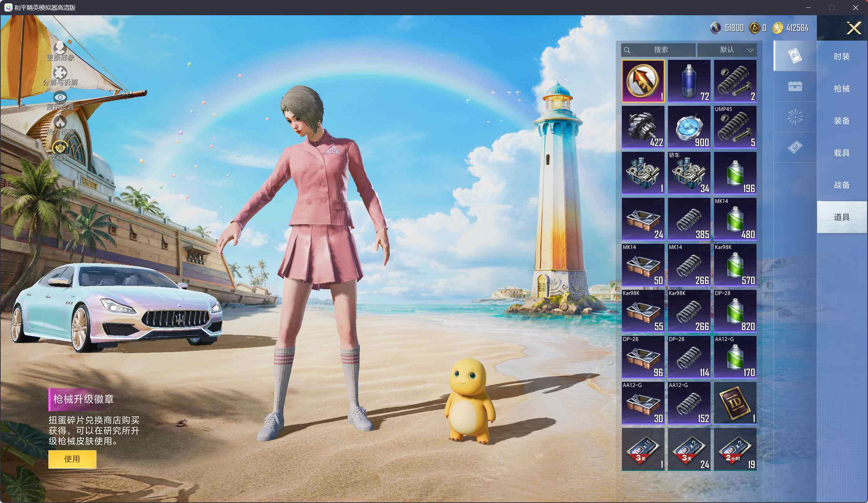Viewport: 868px width, 503px height.
Task: Select the DP-28 material crate with count 96
Action: coord(643,357)
